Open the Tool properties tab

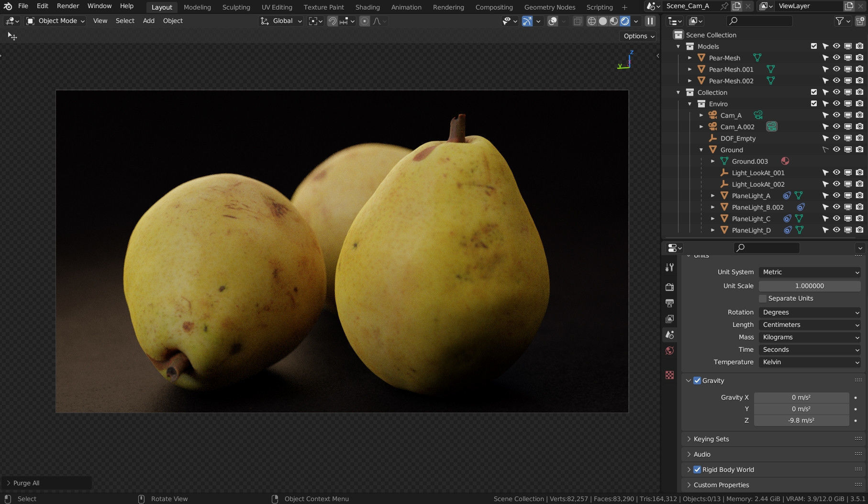point(669,268)
